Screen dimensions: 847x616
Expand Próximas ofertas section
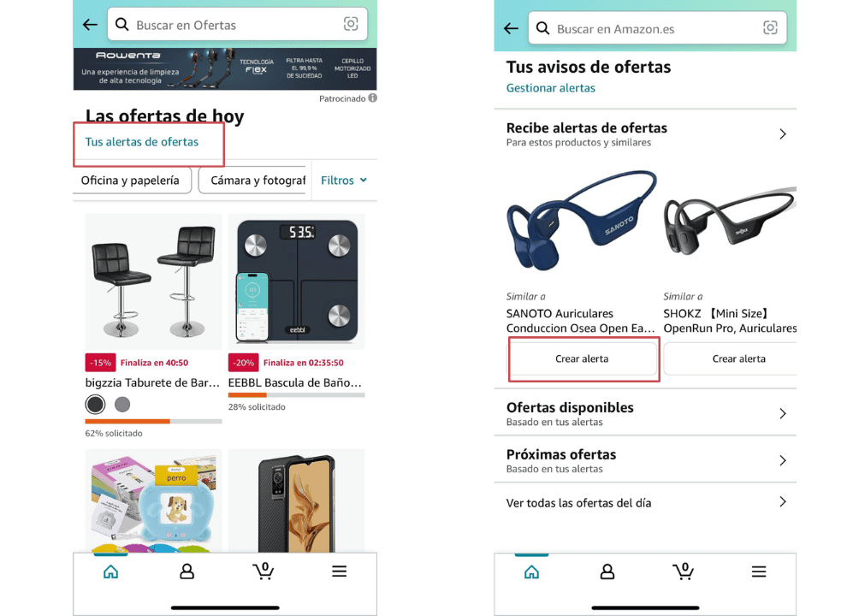tap(645, 460)
